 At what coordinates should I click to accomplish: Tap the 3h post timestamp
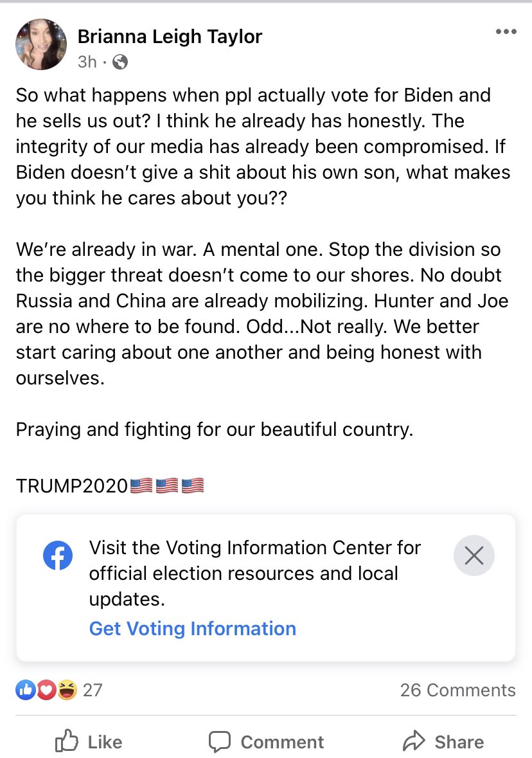click(87, 62)
